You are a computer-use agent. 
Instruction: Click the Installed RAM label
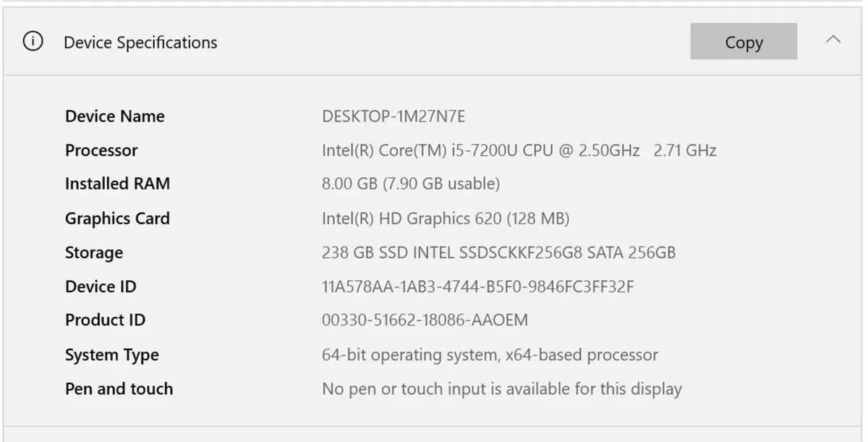117,184
